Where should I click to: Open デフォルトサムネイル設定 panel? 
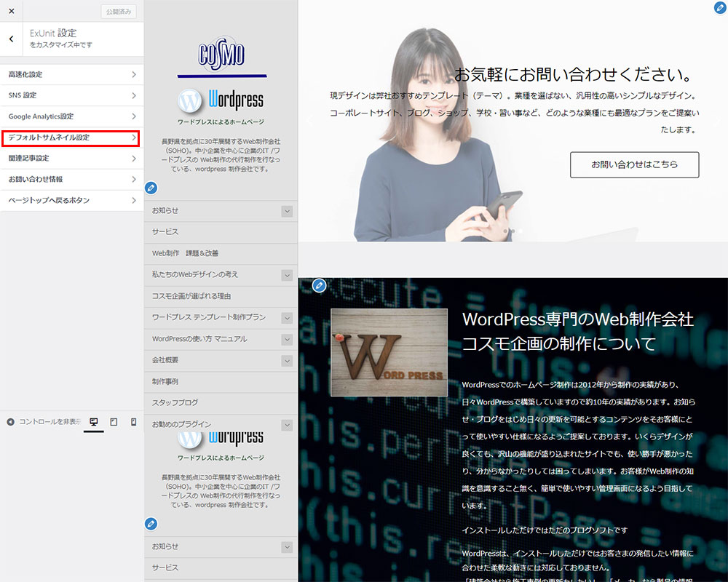point(71,137)
